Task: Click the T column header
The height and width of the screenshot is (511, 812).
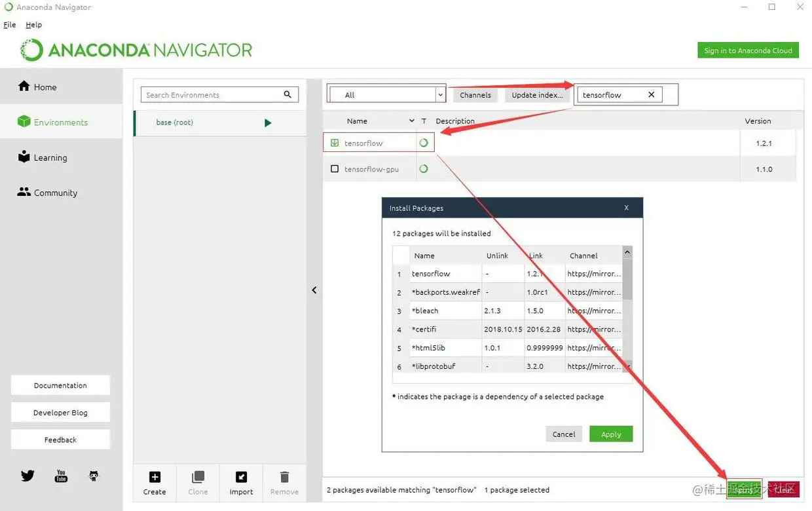Action: tap(424, 121)
